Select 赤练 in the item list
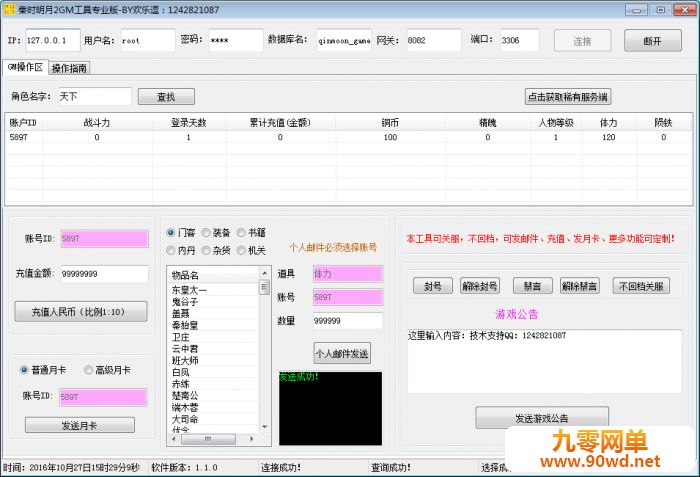This screenshot has width=700, height=477. point(213,384)
